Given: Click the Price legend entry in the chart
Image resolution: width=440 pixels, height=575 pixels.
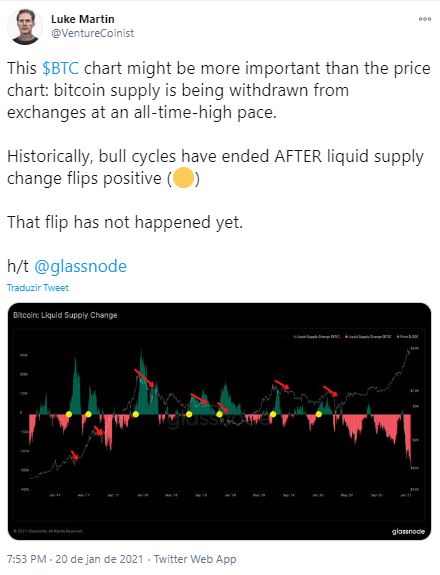Looking at the screenshot, I should [x=408, y=336].
